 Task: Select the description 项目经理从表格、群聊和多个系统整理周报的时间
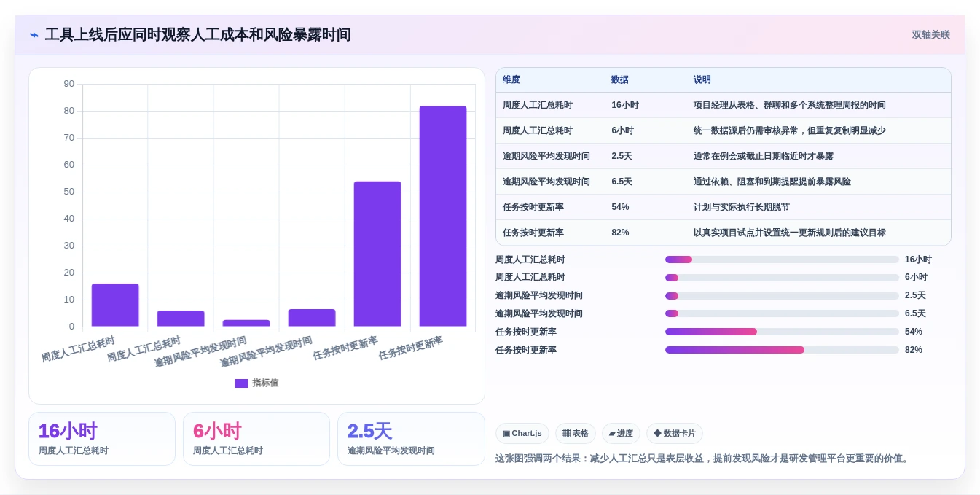coord(790,105)
